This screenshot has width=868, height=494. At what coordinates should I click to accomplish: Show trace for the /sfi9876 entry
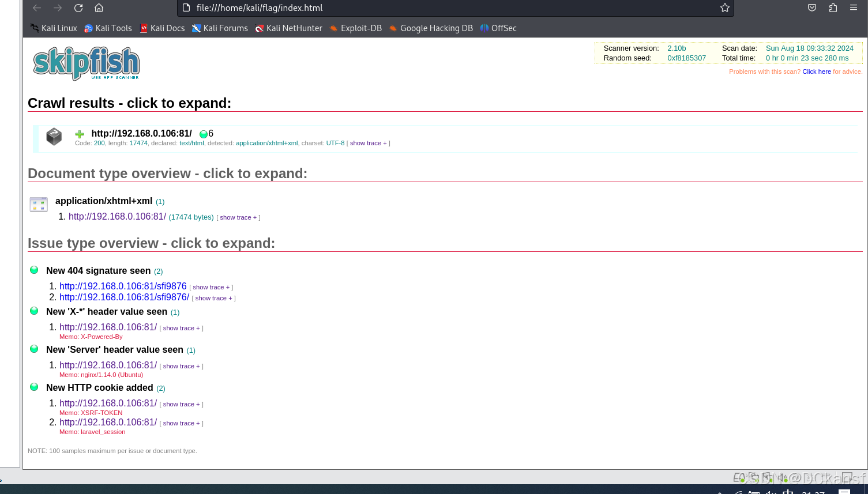(211, 287)
